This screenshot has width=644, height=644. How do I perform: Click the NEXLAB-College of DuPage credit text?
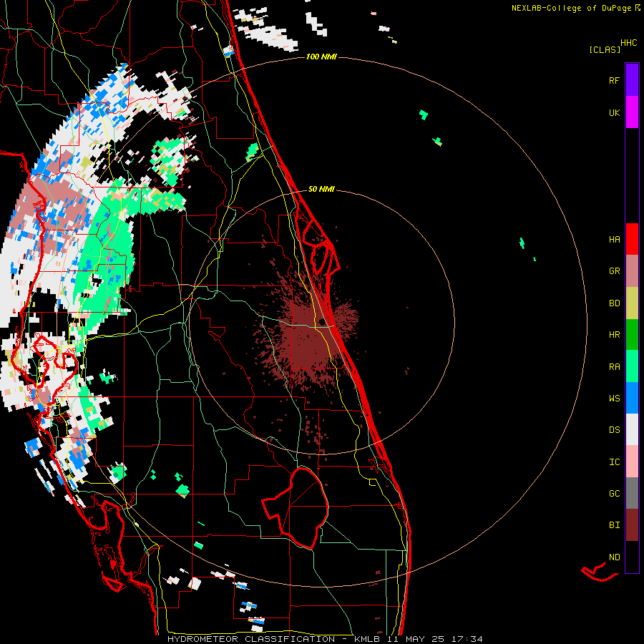pyautogui.click(x=571, y=8)
